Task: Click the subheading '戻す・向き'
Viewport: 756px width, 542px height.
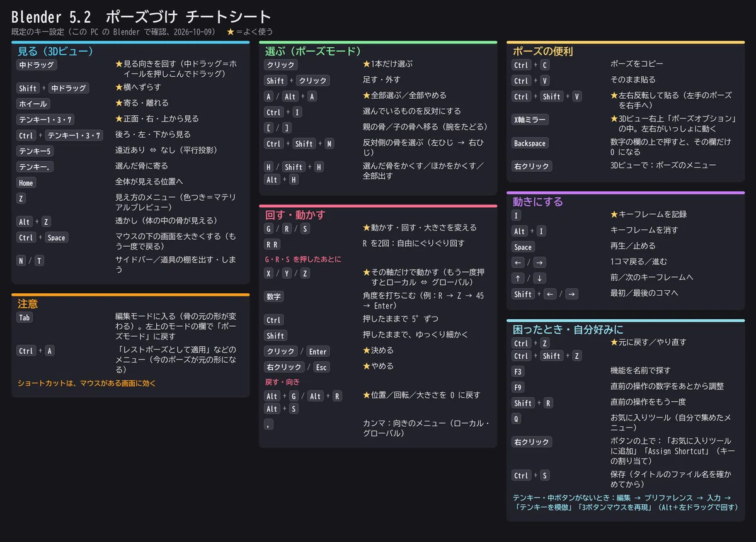Action: click(282, 382)
